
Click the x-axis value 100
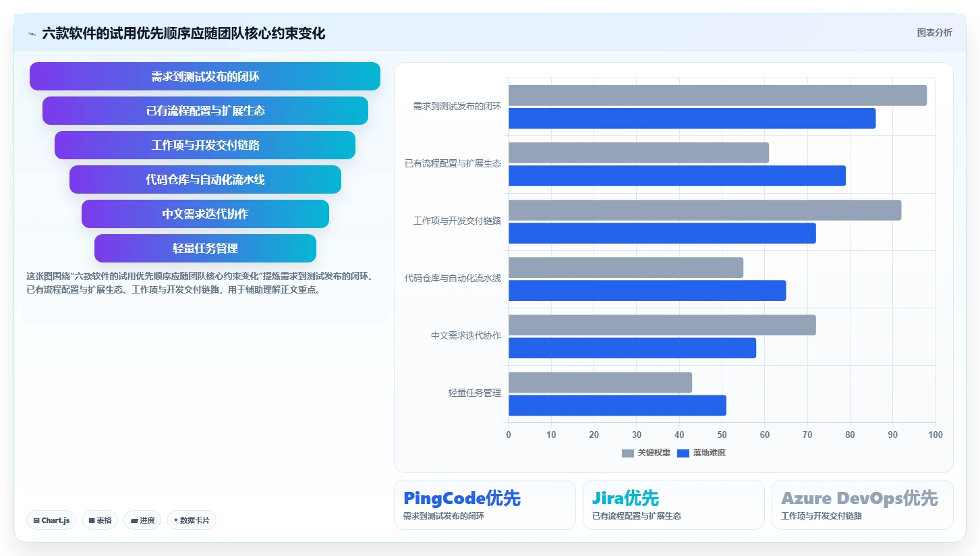coord(935,435)
